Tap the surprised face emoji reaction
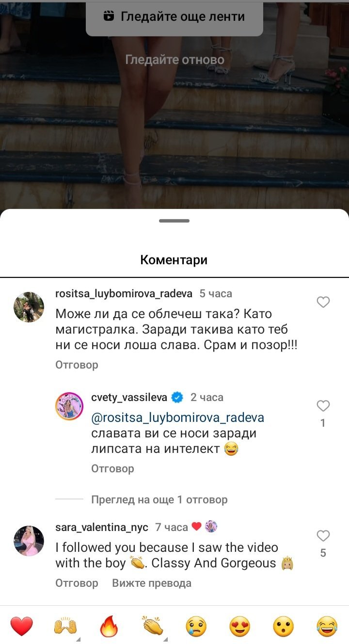 284,626
